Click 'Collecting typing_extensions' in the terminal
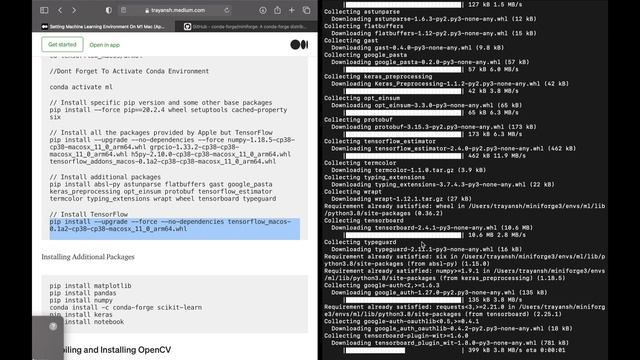The image size is (640, 360). point(374,177)
